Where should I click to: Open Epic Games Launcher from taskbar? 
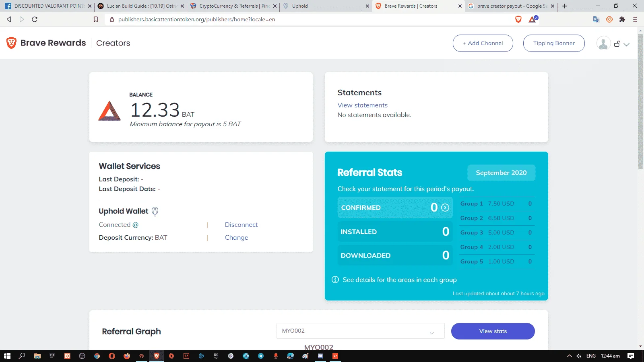pos(216,356)
